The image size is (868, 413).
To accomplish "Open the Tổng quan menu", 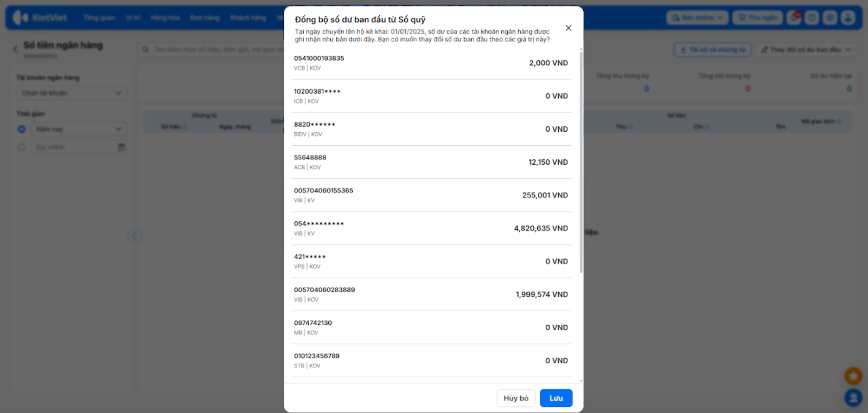I will [99, 18].
